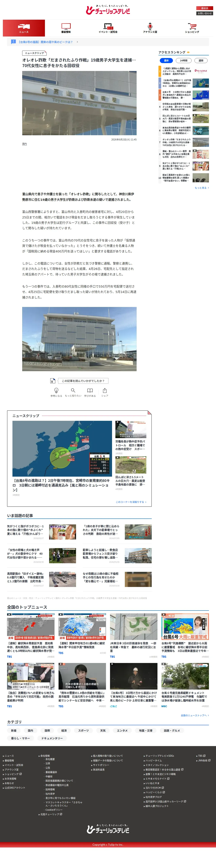This screenshot has height=868, width=216.
Task: Select the 天気 category chip
Action: pyautogui.click(x=103, y=731)
